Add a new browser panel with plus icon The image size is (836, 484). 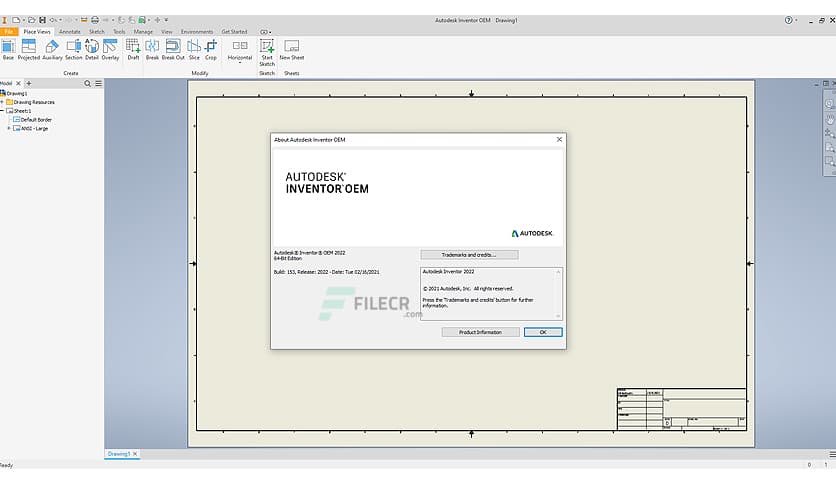(29, 84)
